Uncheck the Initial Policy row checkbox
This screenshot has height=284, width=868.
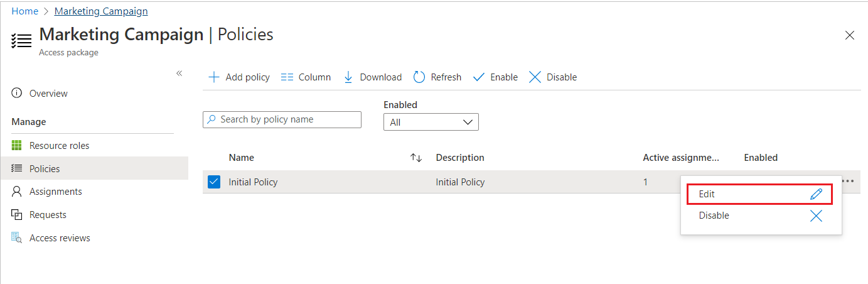(x=214, y=182)
